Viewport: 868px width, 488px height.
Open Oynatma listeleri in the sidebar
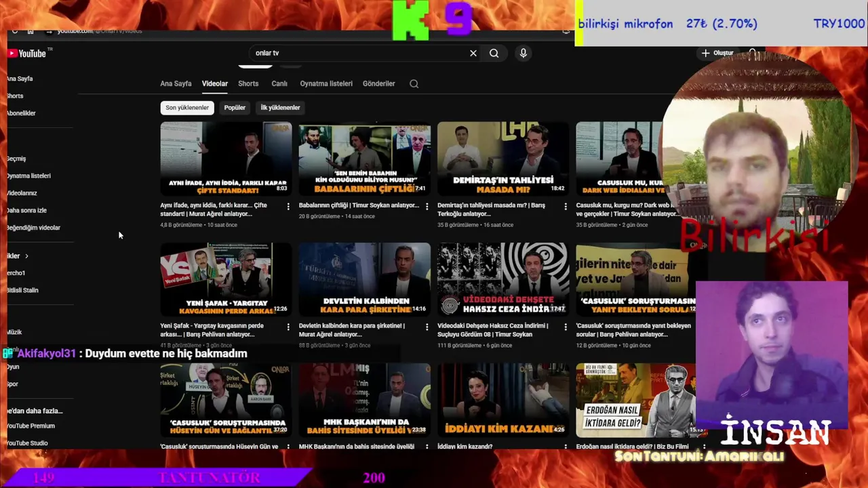click(x=28, y=176)
